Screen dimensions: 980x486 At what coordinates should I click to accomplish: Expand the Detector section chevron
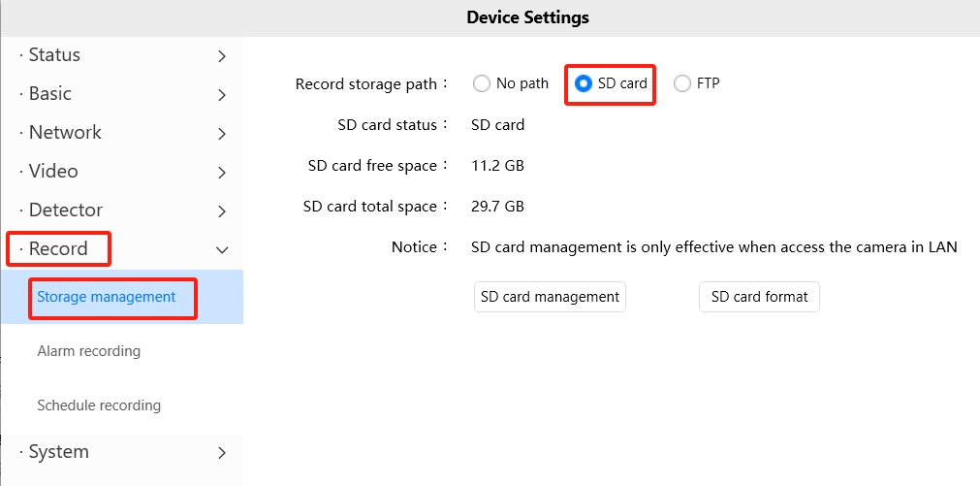(222, 211)
